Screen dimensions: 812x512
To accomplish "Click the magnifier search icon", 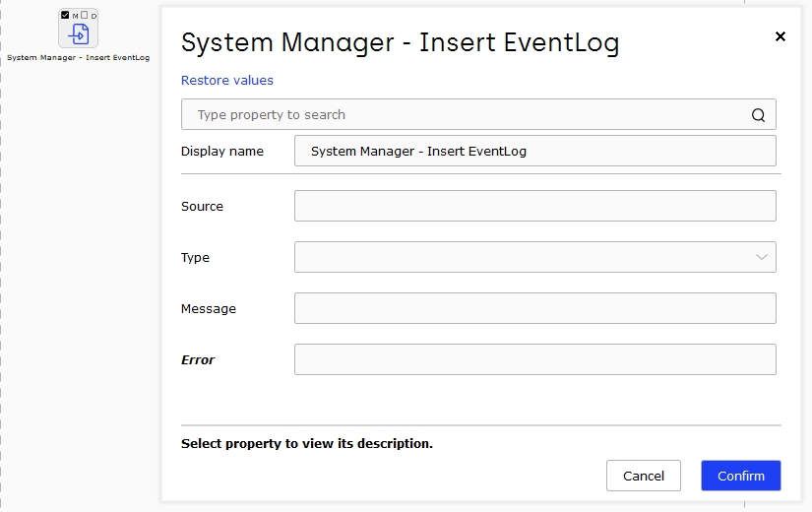I will click(x=758, y=115).
